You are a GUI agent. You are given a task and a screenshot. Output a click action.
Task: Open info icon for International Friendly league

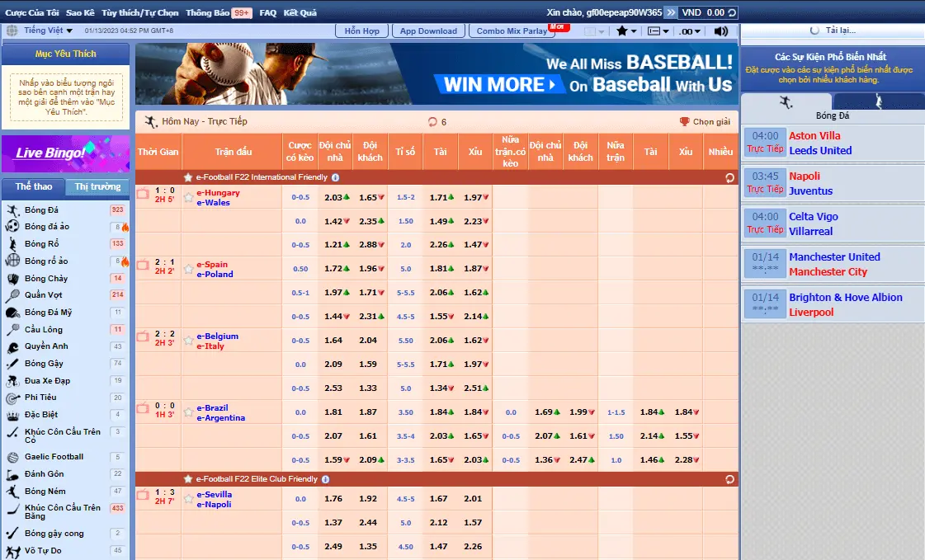[x=335, y=177]
